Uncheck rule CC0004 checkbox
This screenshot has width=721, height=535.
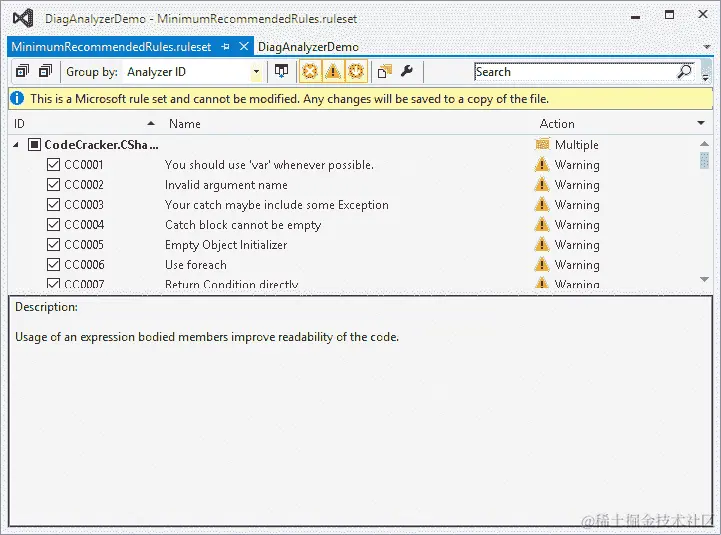(x=53, y=224)
